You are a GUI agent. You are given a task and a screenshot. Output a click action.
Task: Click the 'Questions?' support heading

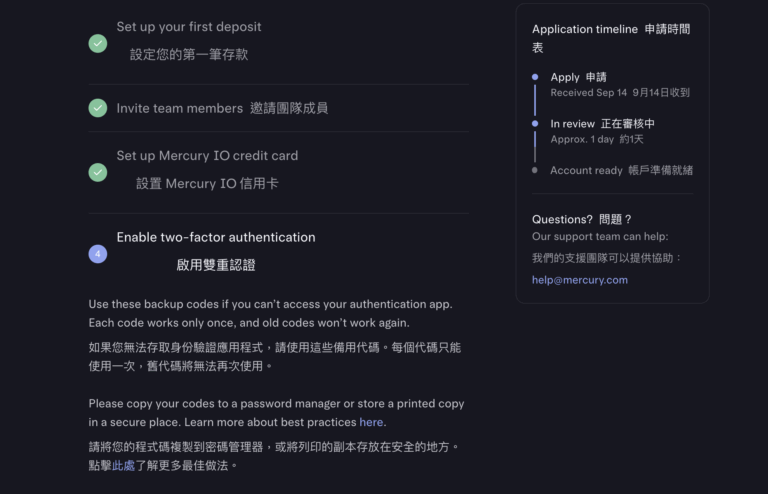tap(562, 219)
